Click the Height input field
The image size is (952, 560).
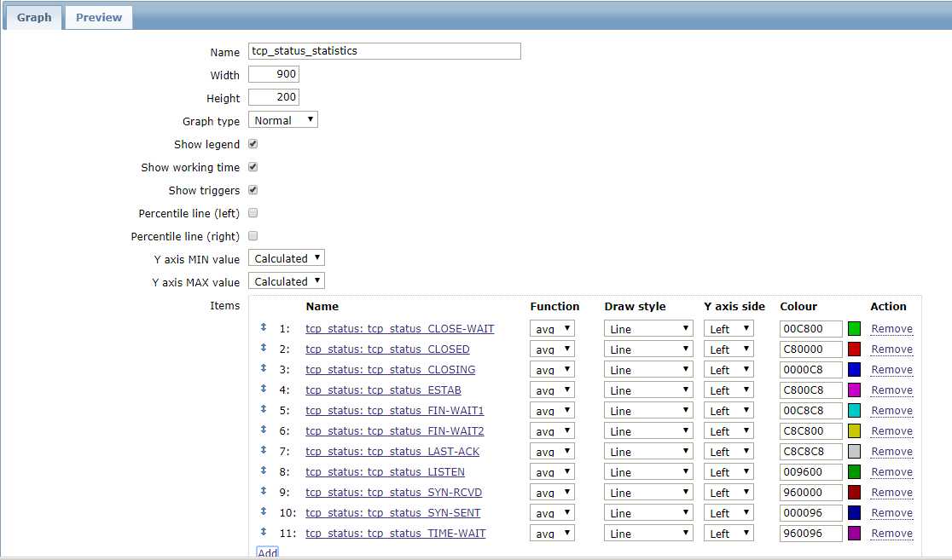(x=274, y=97)
